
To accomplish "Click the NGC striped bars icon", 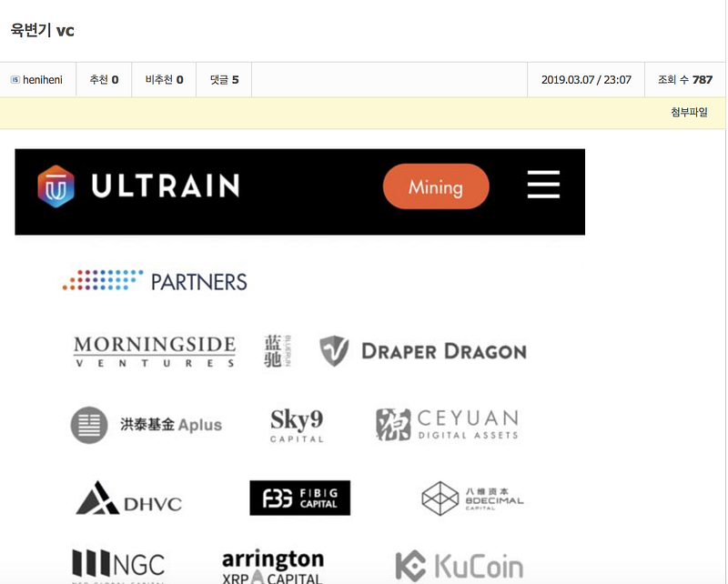I will tap(92, 562).
